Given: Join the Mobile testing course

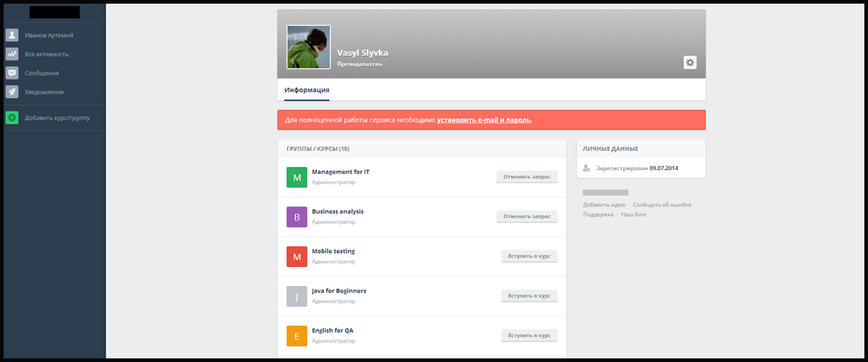Looking at the screenshot, I should 529,256.
